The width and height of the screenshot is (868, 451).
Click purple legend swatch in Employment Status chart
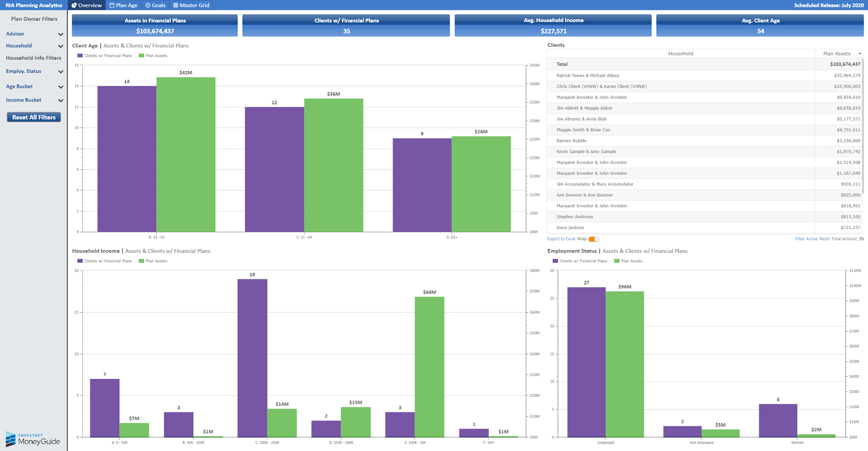[556, 261]
